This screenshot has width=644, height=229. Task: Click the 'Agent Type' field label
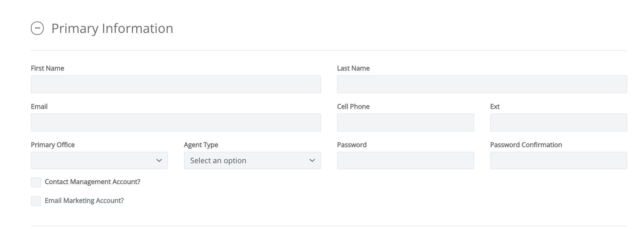click(x=201, y=145)
